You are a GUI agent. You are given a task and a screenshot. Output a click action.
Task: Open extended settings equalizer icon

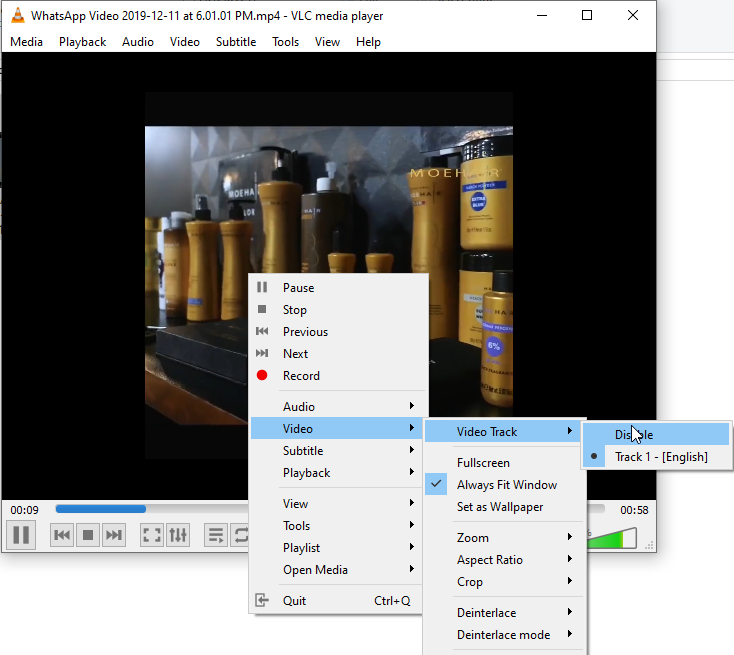click(178, 535)
